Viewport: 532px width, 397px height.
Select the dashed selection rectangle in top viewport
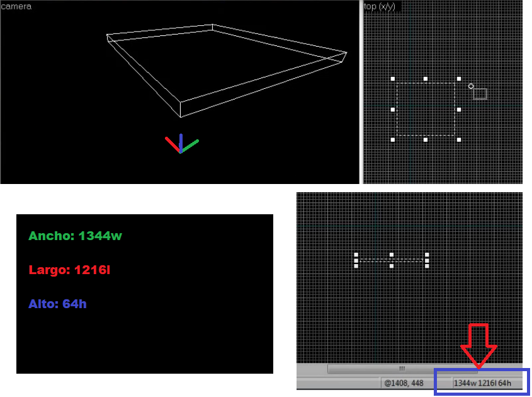click(x=426, y=109)
